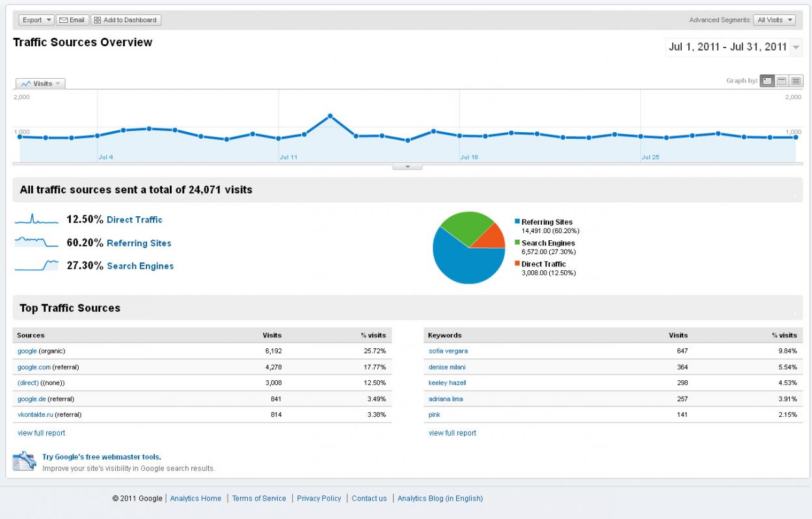
Task: Open google (organic) source
Action: click(27, 351)
